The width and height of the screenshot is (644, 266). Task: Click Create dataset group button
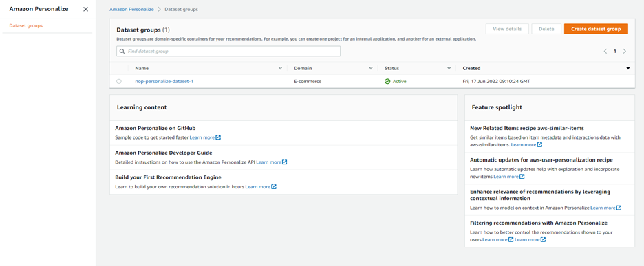point(596,29)
